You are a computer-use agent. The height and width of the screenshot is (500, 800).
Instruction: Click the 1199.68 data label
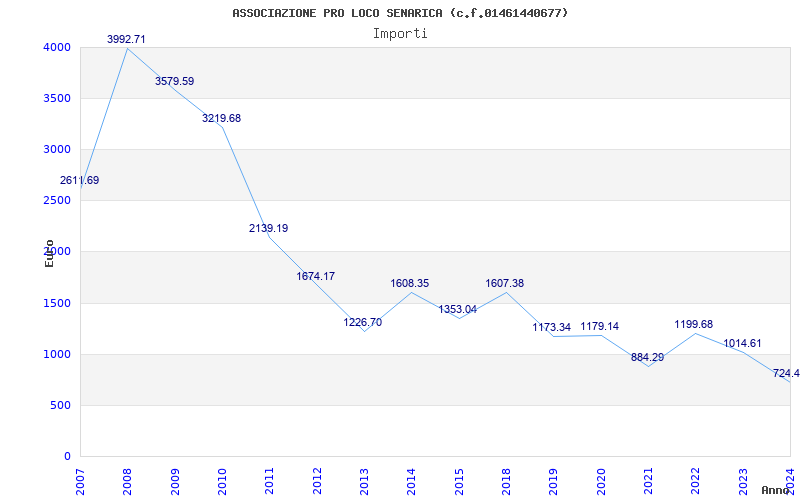coord(693,324)
